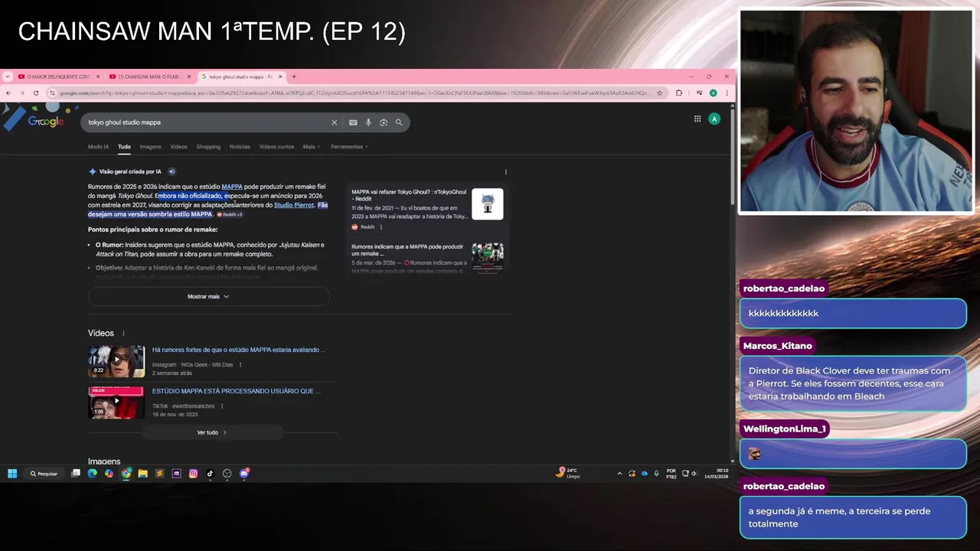This screenshot has height=551, width=980.
Task: Play the TikTok video thumbnail 1:05
Action: [x=116, y=402]
